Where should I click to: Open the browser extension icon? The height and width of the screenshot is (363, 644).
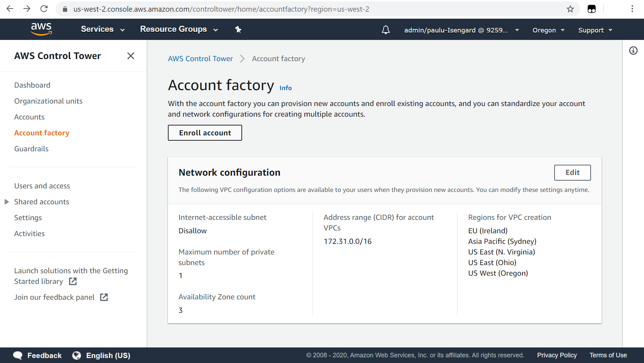click(592, 9)
